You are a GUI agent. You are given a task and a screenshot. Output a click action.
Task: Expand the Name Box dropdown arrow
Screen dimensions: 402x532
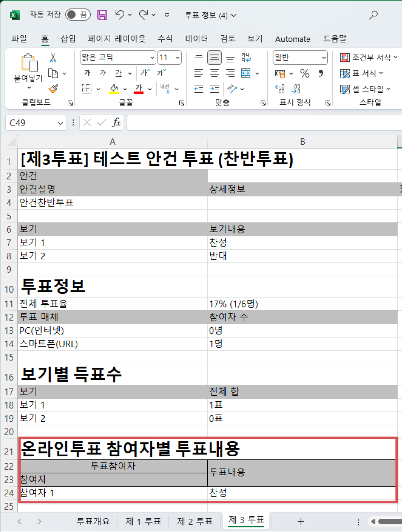pos(60,123)
